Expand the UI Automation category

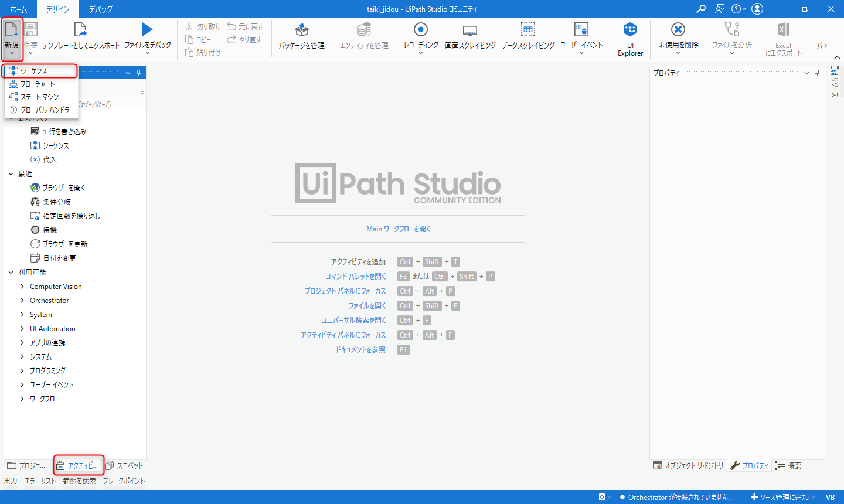[x=22, y=329]
